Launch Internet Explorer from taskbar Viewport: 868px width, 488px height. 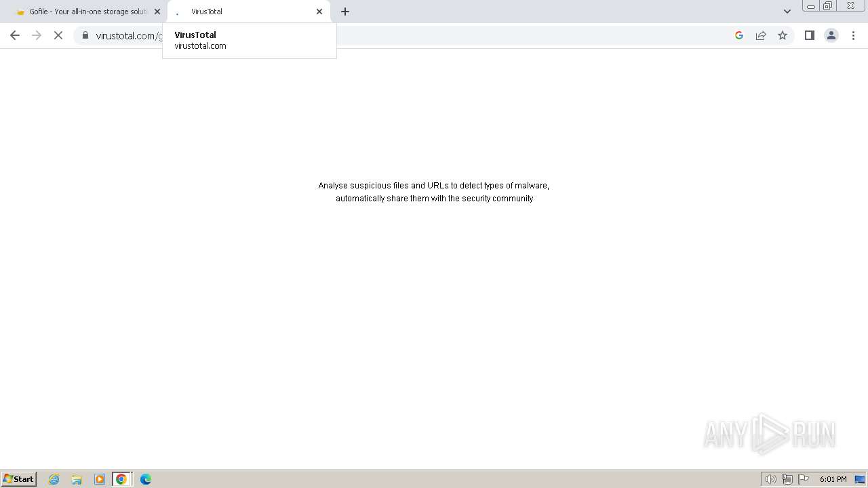tap(54, 479)
